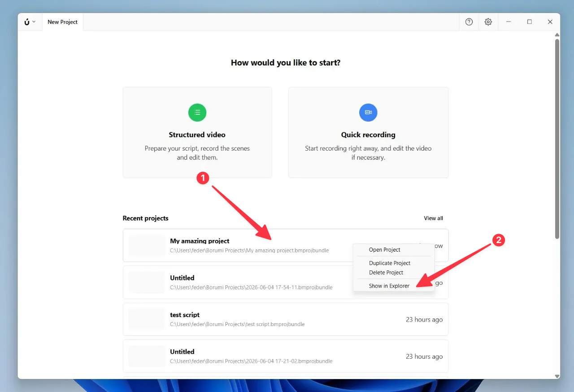Select the My amazing project title

tap(200, 241)
